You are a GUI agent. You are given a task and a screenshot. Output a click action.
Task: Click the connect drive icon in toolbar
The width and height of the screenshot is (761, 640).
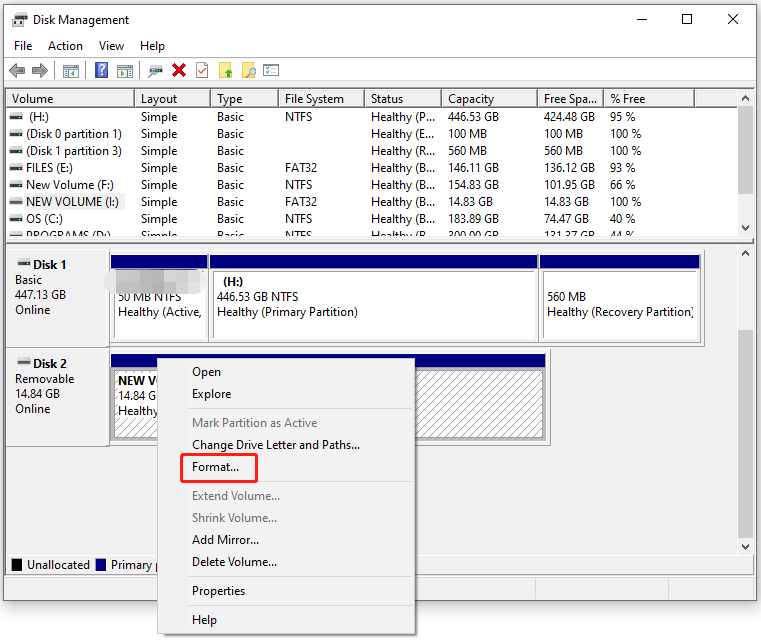click(155, 70)
